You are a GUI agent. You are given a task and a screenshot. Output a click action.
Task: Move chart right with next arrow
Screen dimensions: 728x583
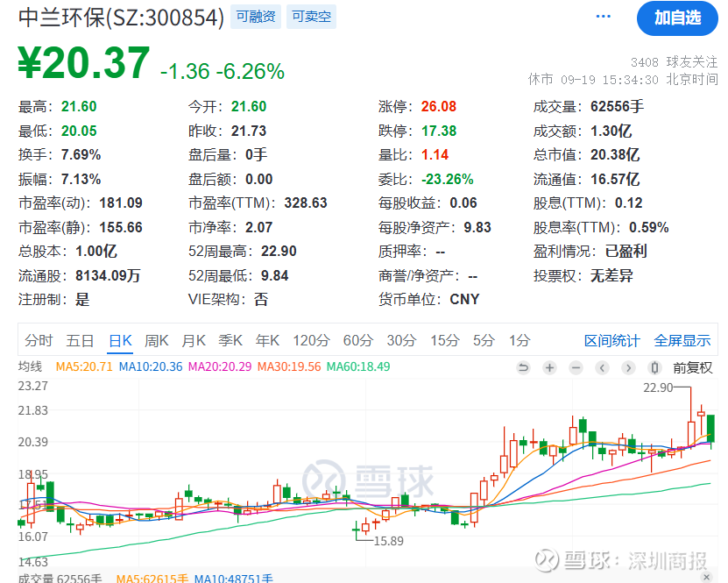point(628,368)
